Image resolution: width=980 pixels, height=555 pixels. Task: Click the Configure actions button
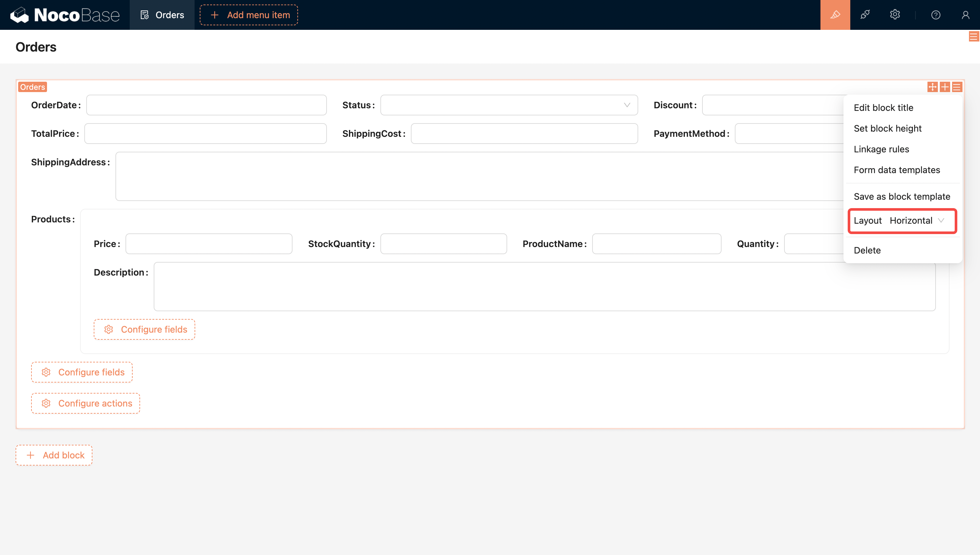coord(85,403)
